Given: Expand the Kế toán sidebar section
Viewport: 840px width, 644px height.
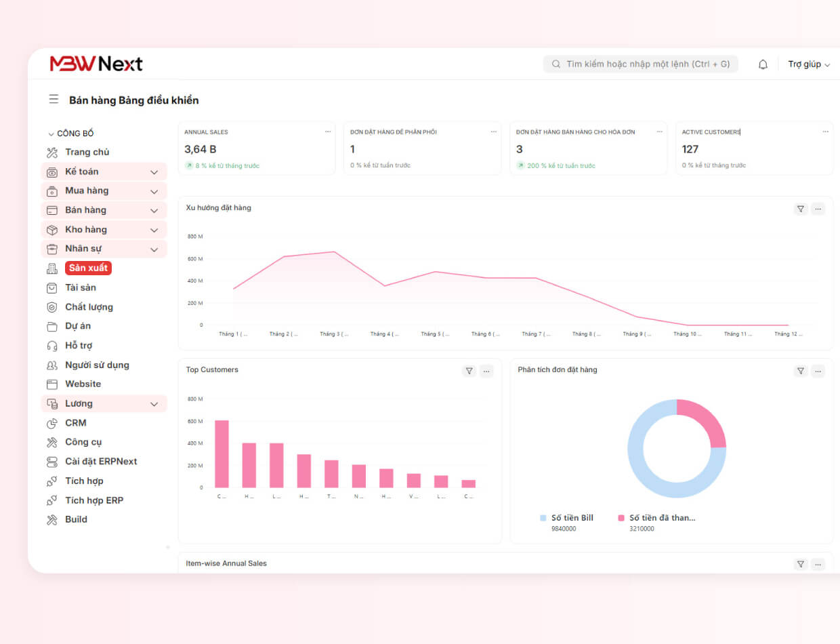Looking at the screenshot, I should pos(154,172).
